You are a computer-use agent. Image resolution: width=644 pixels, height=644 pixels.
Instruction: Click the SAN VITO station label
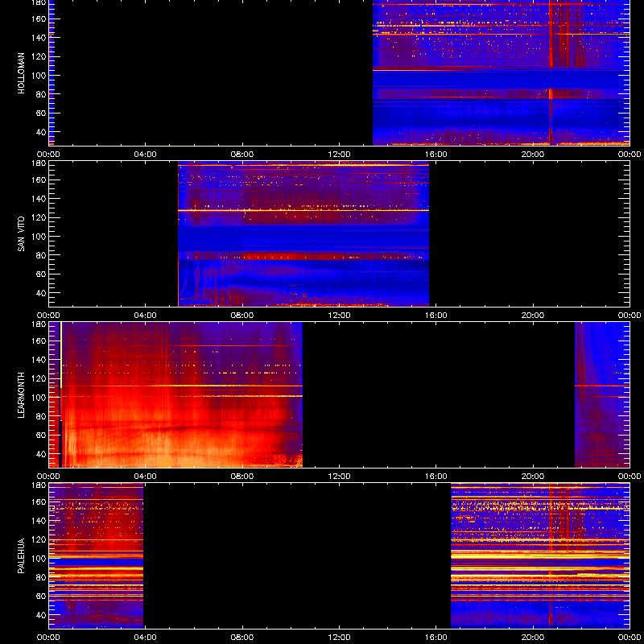point(22,234)
